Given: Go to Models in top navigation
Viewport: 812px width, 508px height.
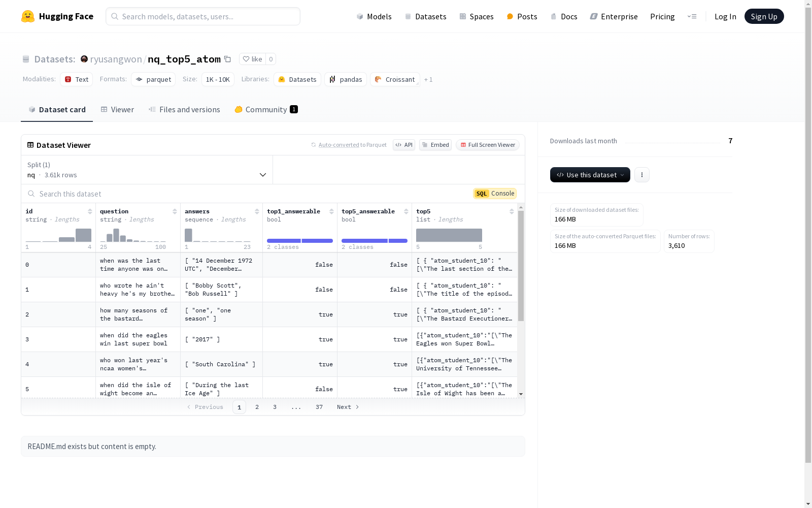Looking at the screenshot, I should point(374,16).
